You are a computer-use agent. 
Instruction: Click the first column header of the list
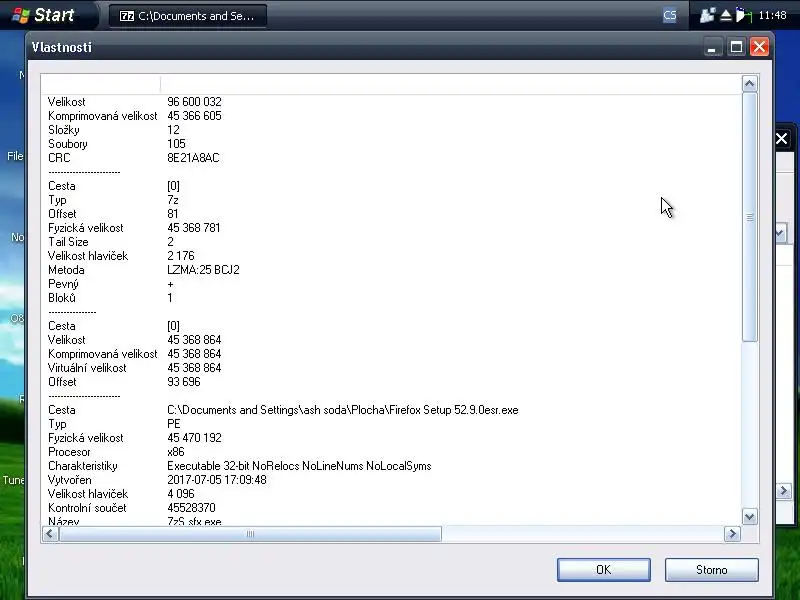click(x=101, y=84)
